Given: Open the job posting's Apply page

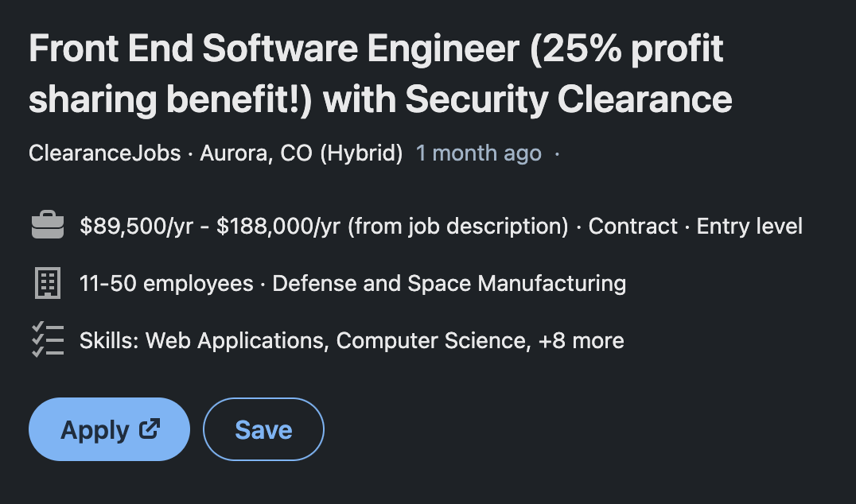Looking at the screenshot, I should pos(109,428).
